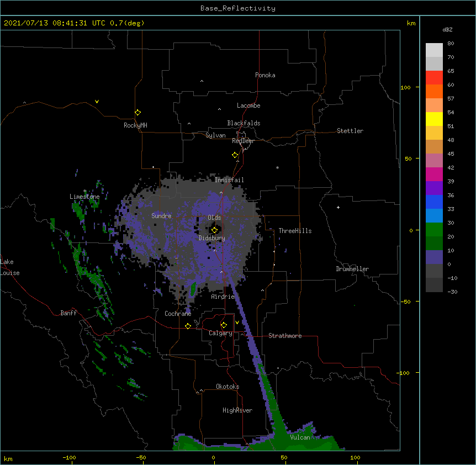The width and height of the screenshot is (476, 465).
Task: Click the Base_Reflectivity title
Action: click(238, 8)
